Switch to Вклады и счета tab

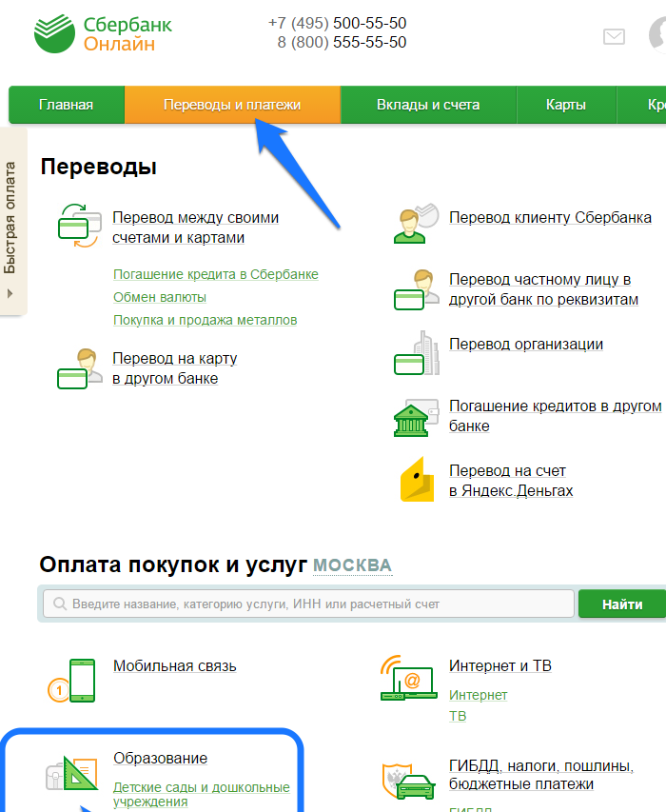tap(428, 105)
